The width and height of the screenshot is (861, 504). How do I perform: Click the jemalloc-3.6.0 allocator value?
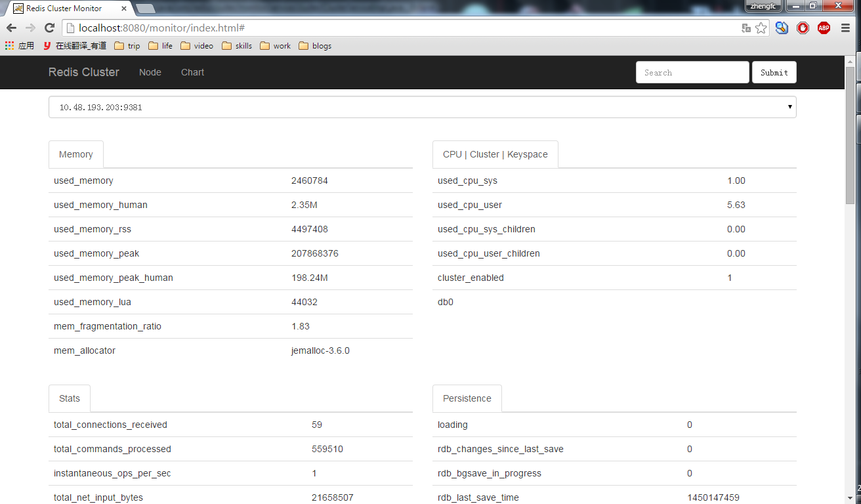point(320,350)
